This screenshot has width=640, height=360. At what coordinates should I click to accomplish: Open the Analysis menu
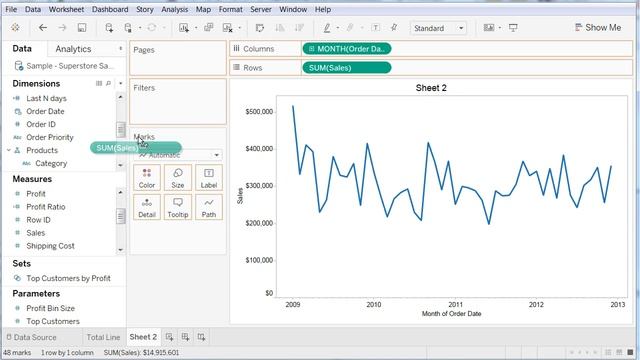175,9
